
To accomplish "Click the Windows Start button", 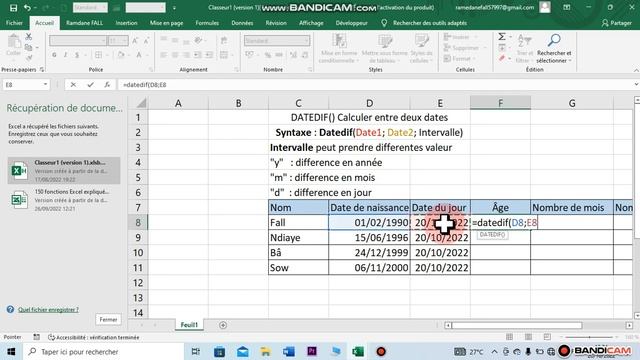I will coord(11,351).
